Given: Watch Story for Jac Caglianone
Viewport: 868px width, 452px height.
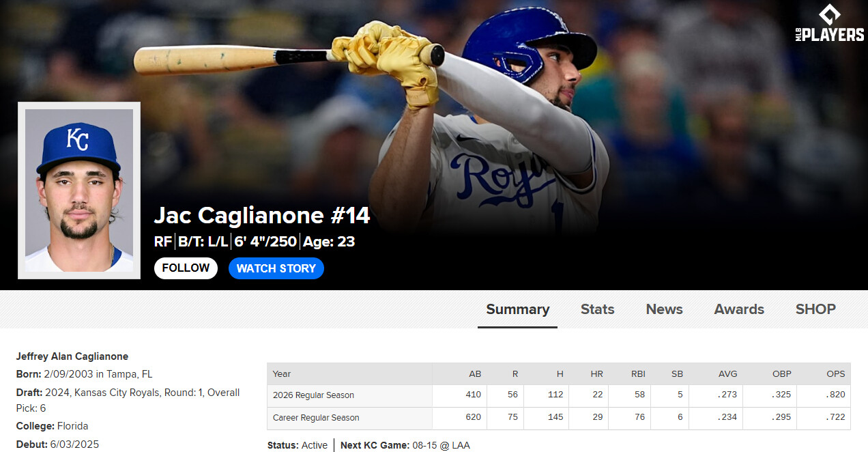Looking at the screenshot, I should (x=276, y=268).
